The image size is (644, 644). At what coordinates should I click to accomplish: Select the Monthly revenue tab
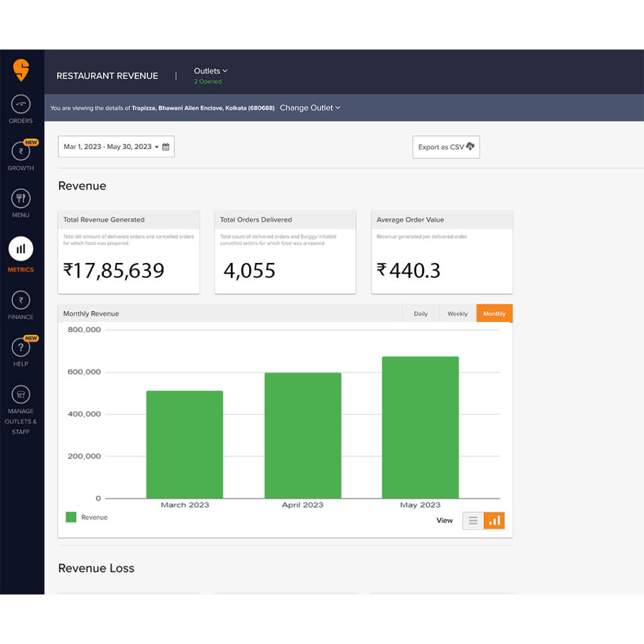tap(494, 314)
